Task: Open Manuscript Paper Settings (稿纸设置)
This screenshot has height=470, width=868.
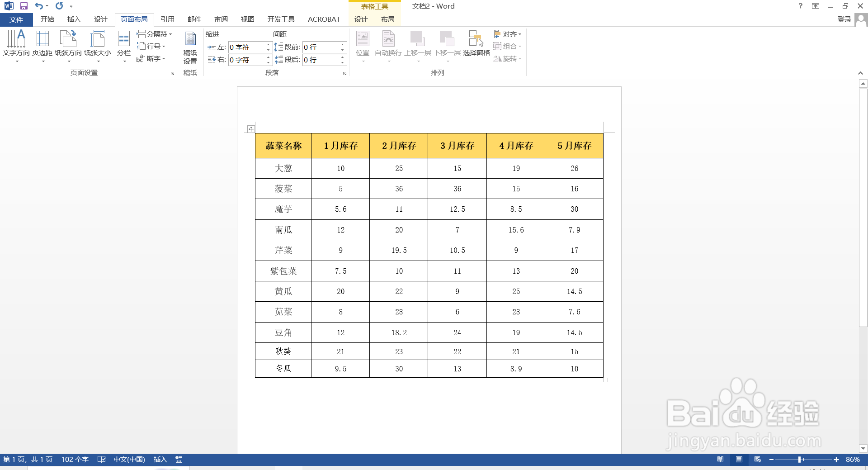Action: point(190,47)
